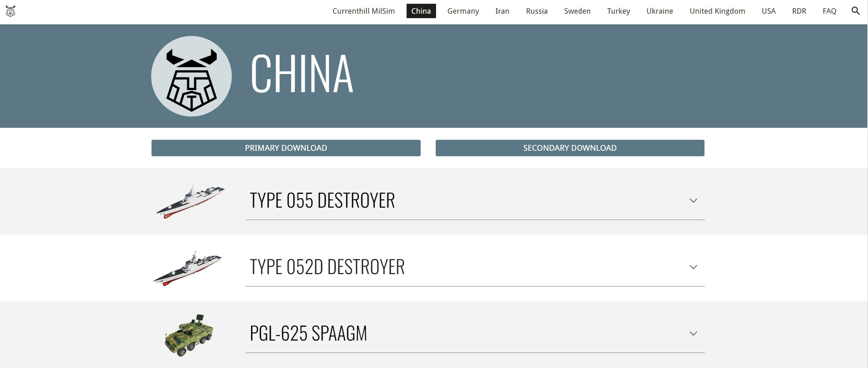Click the TYPE 055 DESTROYER heading

point(322,200)
